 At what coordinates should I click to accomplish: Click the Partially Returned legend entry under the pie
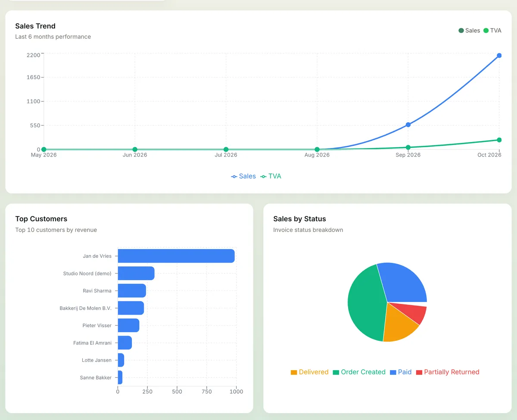tap(448, 372)
